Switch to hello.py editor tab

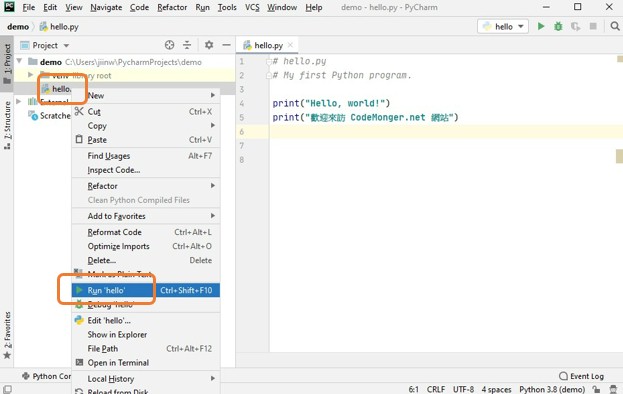coord(268,45)
